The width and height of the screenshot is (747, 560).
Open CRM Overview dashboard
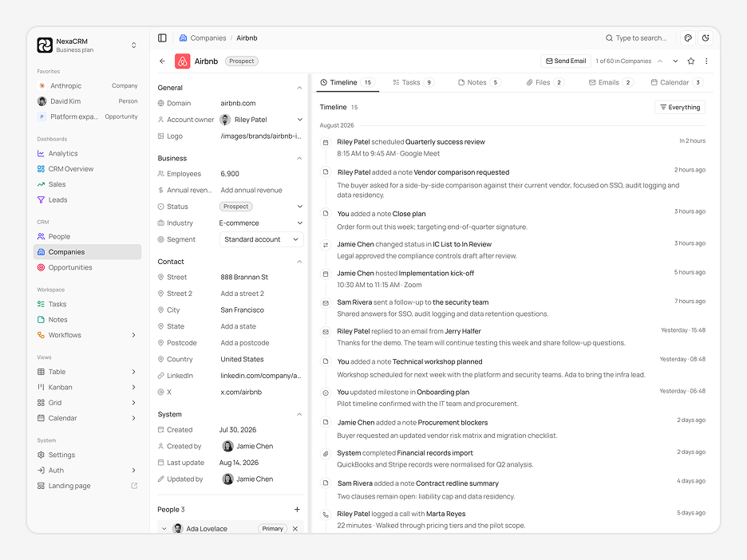click(87, 169)
